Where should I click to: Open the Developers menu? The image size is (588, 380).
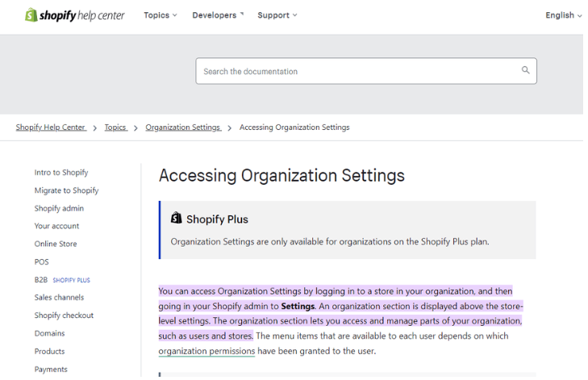218,15
